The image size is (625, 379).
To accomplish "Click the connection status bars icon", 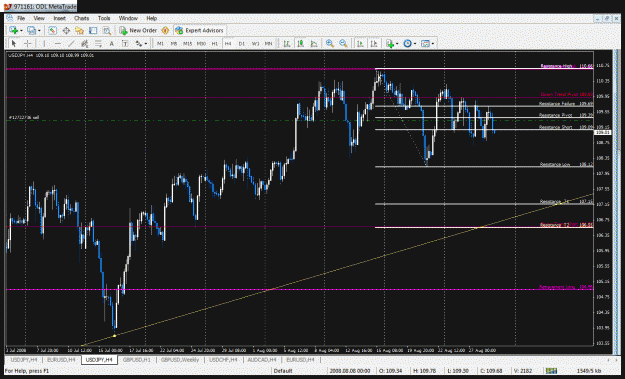I will (x=551, y=371).
